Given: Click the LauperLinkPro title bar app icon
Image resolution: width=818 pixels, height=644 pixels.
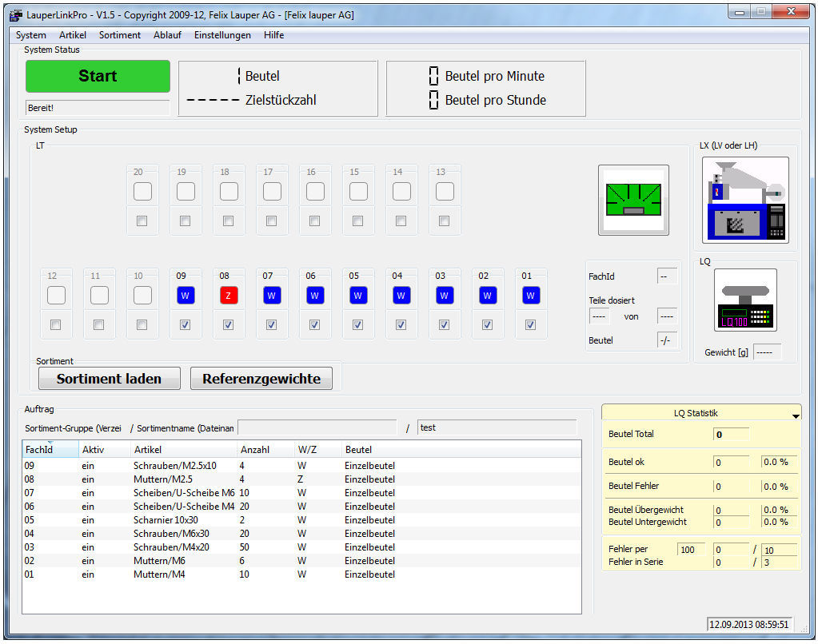Looking at the screenshot, I should click(16, 15).
